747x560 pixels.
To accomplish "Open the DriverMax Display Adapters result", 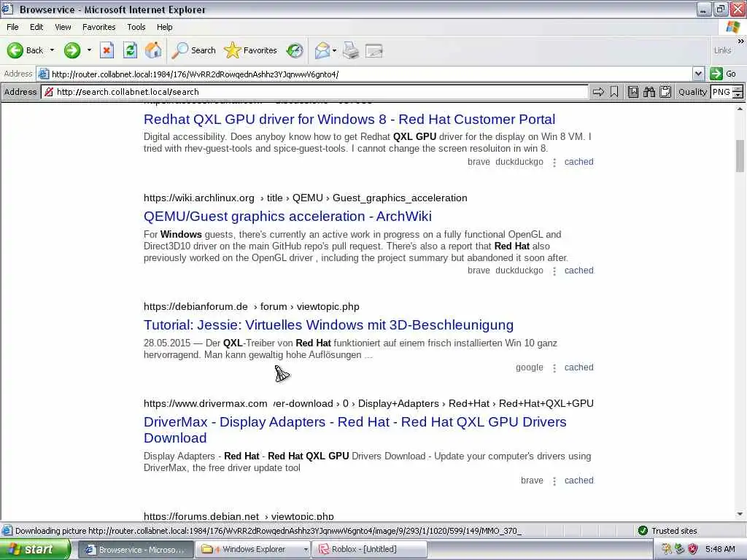I will tap(355, 429).
